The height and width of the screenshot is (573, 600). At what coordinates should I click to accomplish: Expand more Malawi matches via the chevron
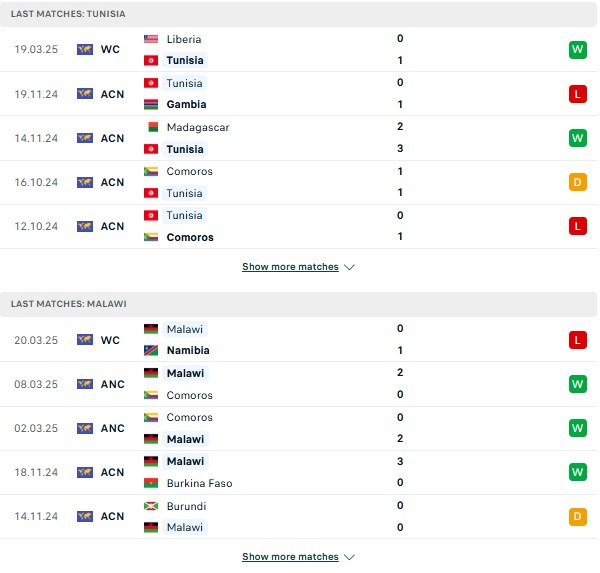pos(349,557)
